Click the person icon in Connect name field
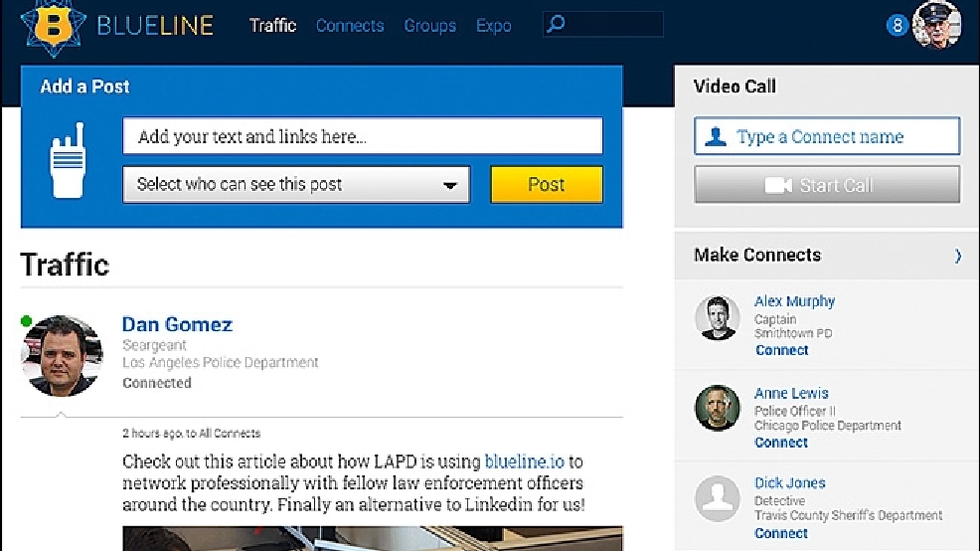 pyautogui.click(x=716, y=136)
